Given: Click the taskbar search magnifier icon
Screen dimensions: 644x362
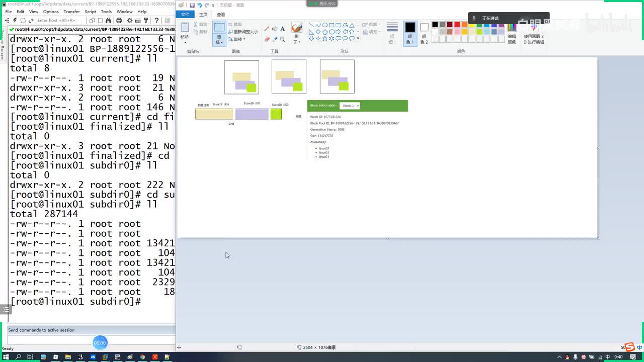Looking at the screenshot, I should point(18,357).
